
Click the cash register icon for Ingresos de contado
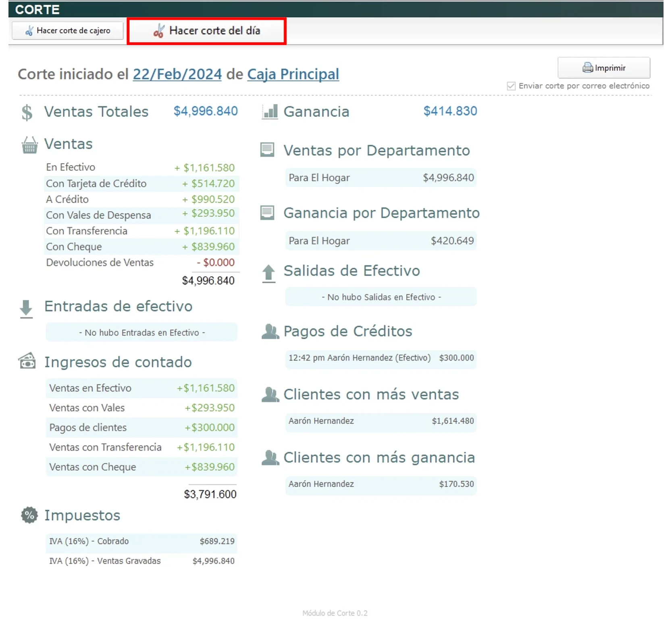(27, 361)
